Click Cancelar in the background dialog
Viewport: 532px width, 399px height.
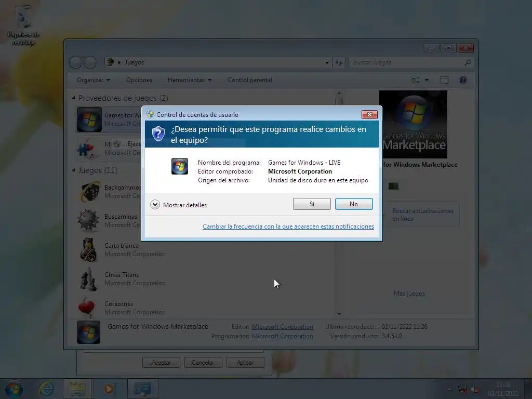tap(203, 362)
